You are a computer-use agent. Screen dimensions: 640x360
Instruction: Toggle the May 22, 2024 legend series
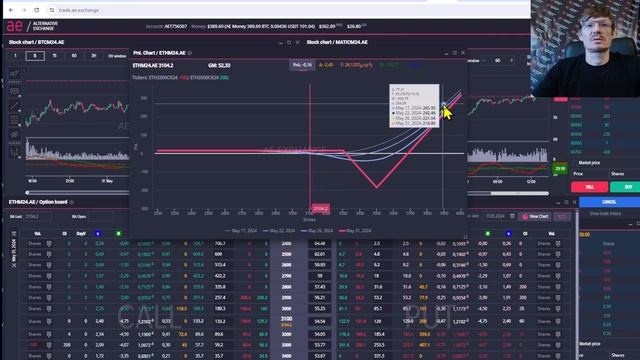279,231
